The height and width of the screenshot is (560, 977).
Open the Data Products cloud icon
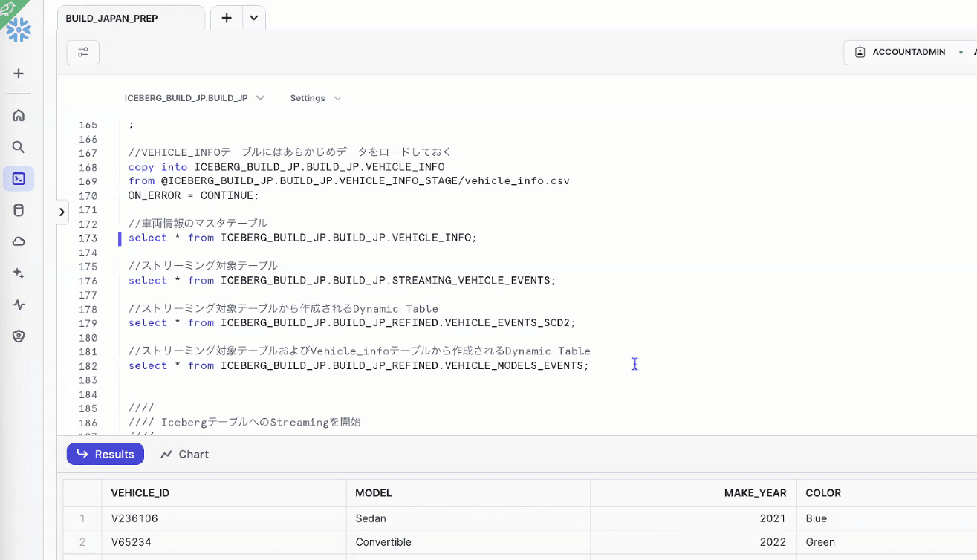click(x=19, y=241)
